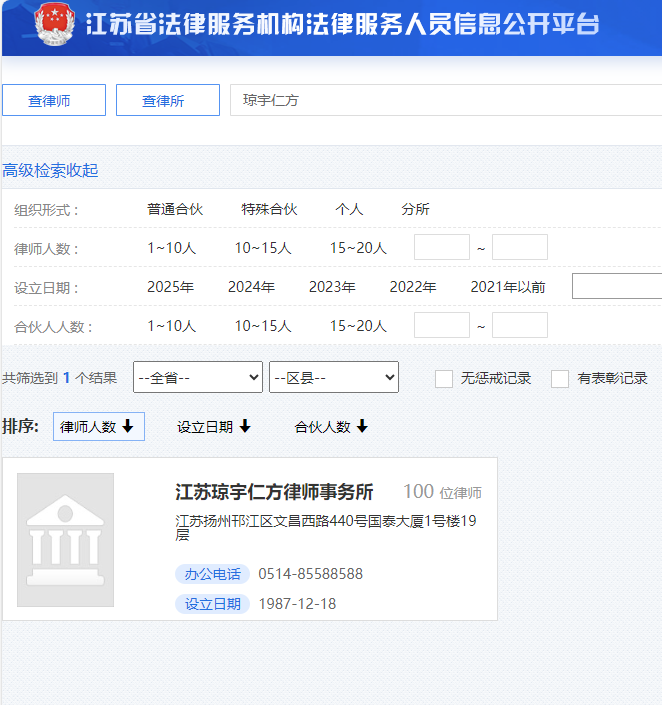This screenshot has height=705, width=662.
Task: Click the law firm placeholder building image
Action: pos(65,540)
